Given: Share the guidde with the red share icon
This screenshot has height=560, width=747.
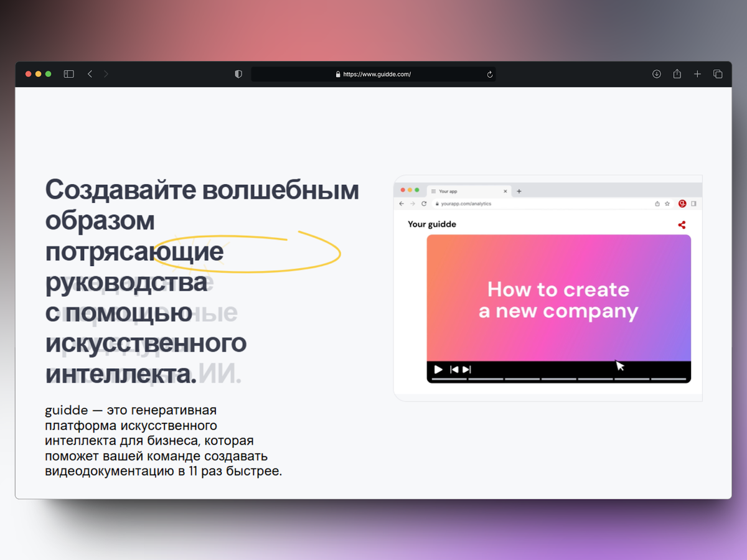Looking at the screenshot, I should (682, 225).
